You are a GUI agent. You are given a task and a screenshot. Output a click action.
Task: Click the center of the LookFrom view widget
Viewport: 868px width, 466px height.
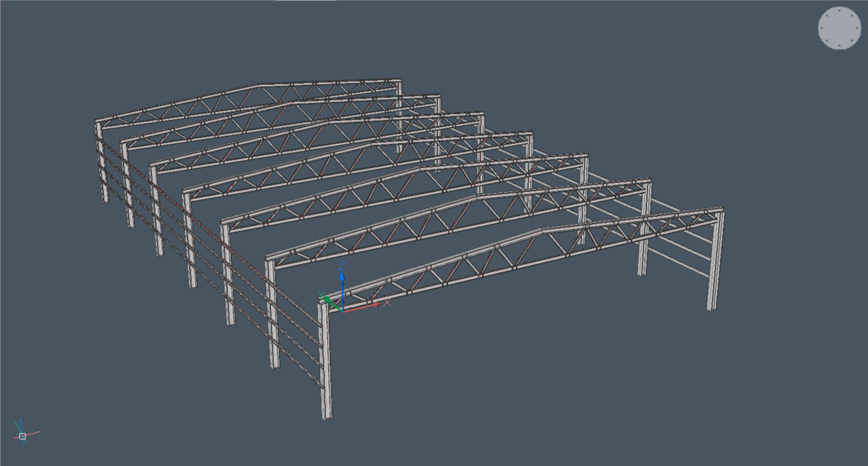840,28
